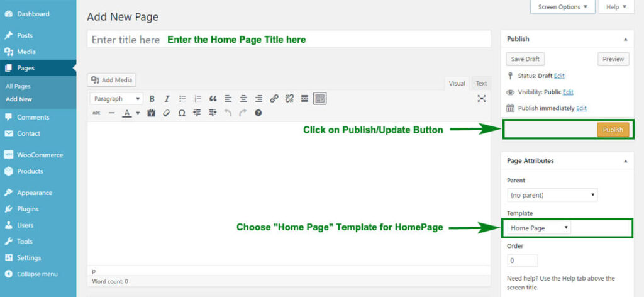Open the Parent page dropdown
The width and height of the screenshot is (644, 297).
click(552, 195)
